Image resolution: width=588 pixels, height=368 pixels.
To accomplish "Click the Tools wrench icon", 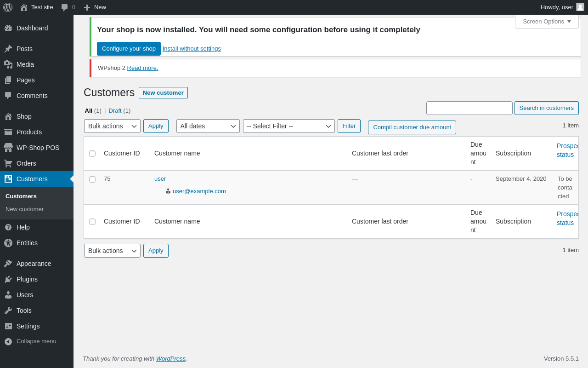I will click(x=8, y=310).
